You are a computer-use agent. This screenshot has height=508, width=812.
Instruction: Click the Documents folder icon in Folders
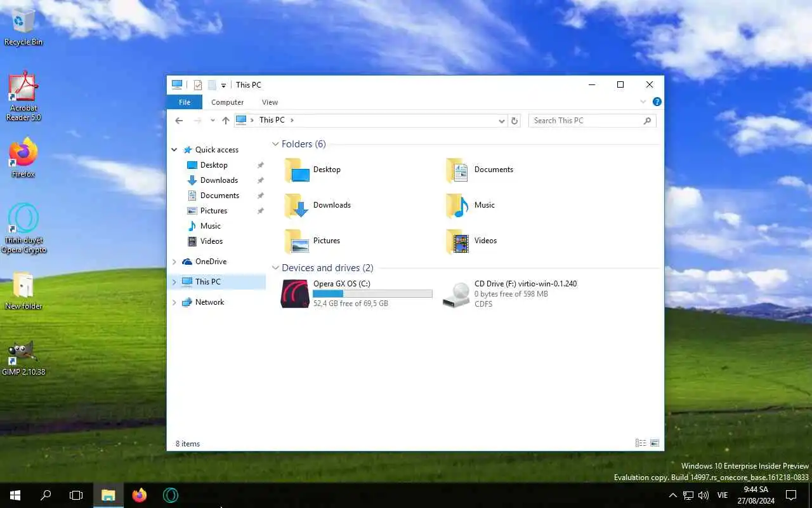(457, 170)
